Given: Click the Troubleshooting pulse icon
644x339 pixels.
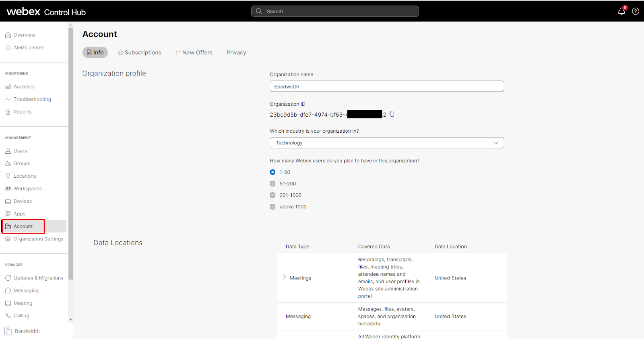Looking at the screenshot, I should pyautogui.click(x=8, y=99).
